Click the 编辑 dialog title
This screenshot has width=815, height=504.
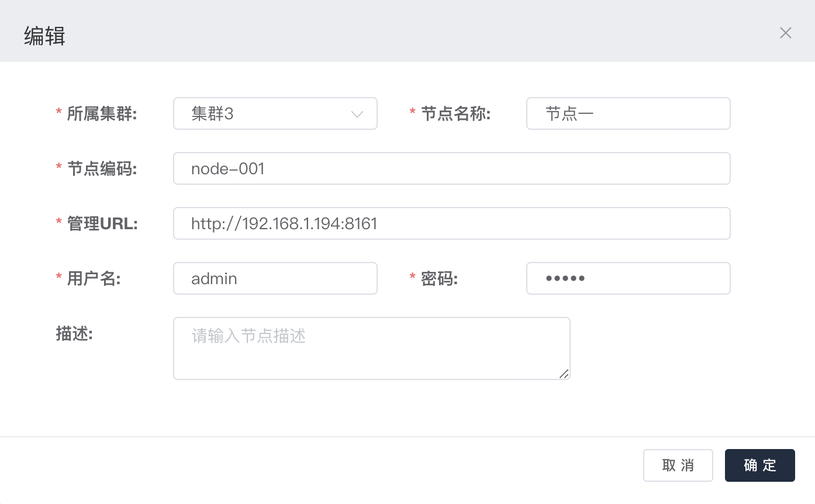44,36
